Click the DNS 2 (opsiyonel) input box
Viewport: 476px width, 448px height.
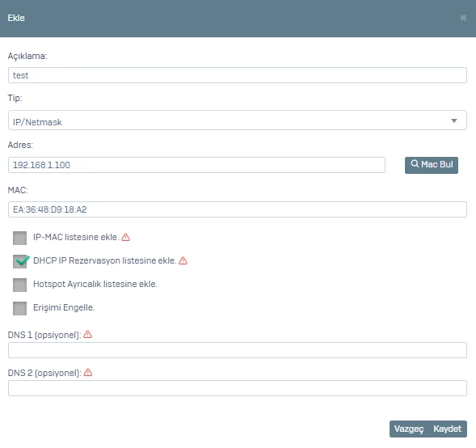tap(238, 388)
